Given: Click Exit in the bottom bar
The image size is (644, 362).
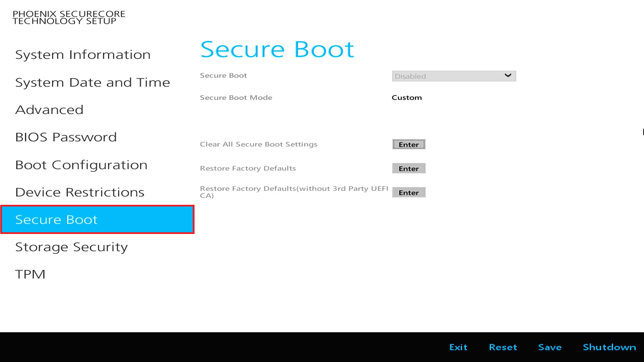Looking at the screenshot, I should tap(458, 347).
